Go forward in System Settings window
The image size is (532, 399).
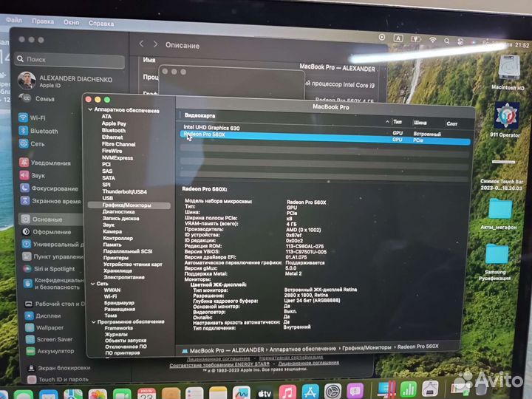point(155,44)
